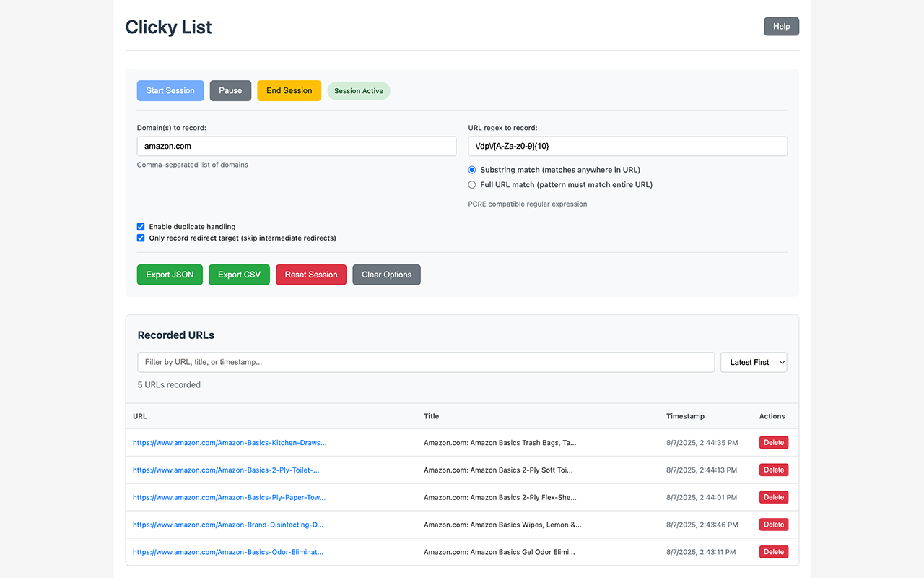Open the Amazon-Basics-2-Ply-Toilet link
This screenshot has width=924, height=578.
coord(226,470)
